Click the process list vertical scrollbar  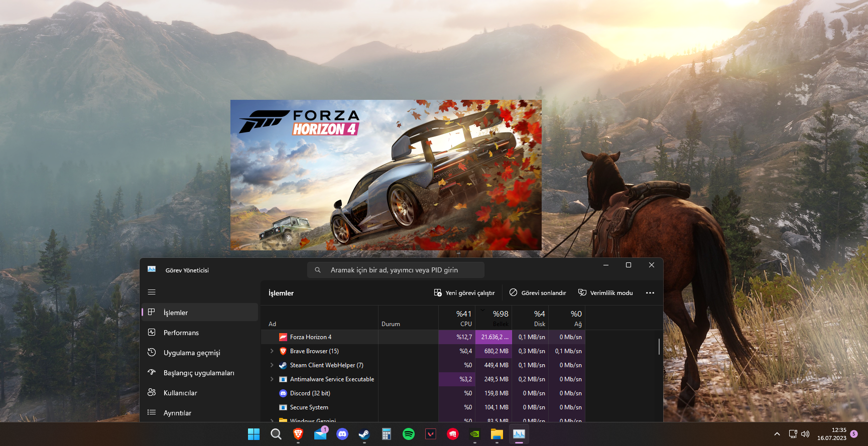click(659, 347)
